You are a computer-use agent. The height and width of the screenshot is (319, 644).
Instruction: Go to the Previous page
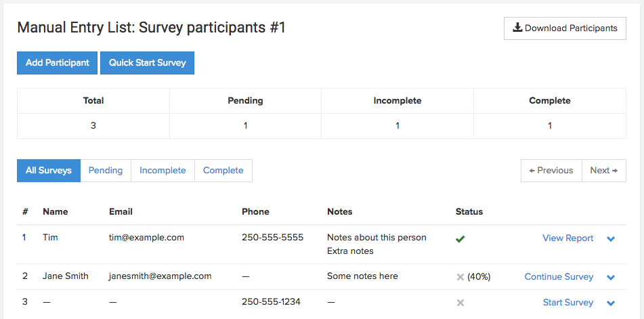551,171
